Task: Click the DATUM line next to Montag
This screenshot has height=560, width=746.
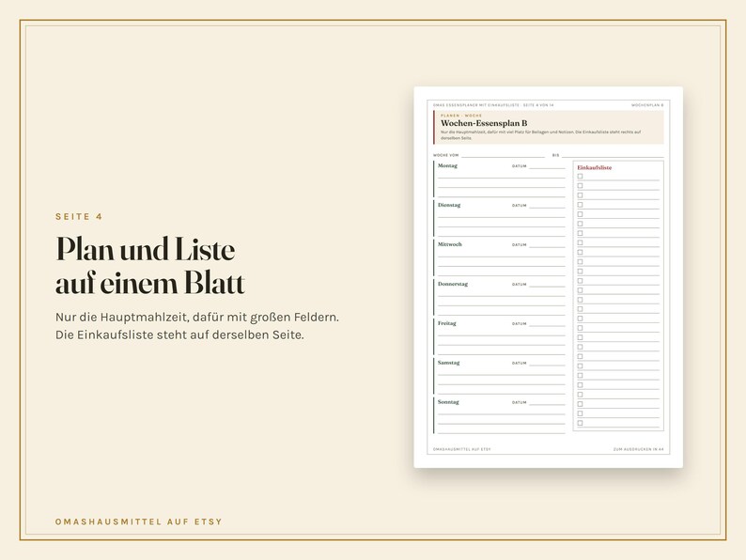Action: tap(547, 167)
